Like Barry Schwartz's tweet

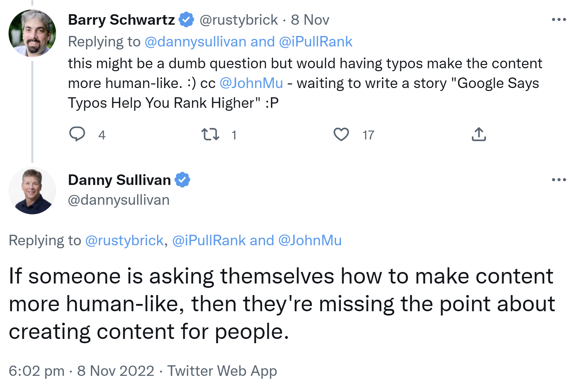click(x=341, y=134)
